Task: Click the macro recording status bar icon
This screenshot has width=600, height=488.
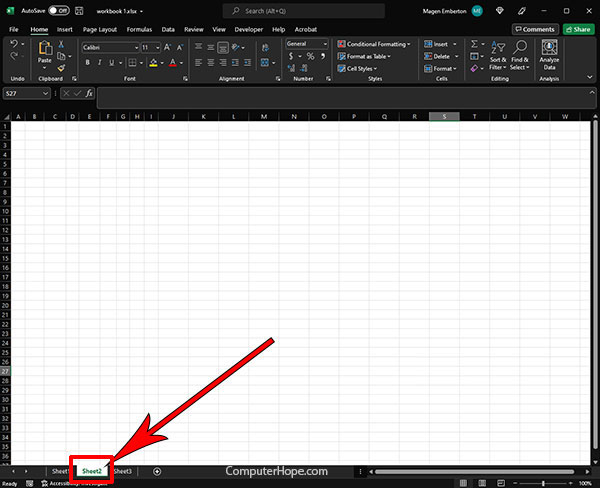Action: tap(29, 483)
